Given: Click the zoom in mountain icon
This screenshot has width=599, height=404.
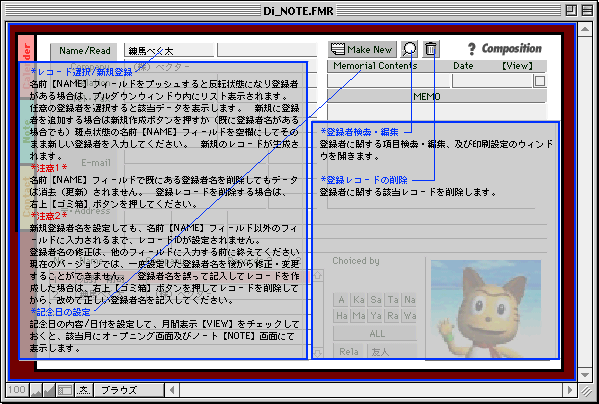Looking at the screenshot, I should 50,390.
